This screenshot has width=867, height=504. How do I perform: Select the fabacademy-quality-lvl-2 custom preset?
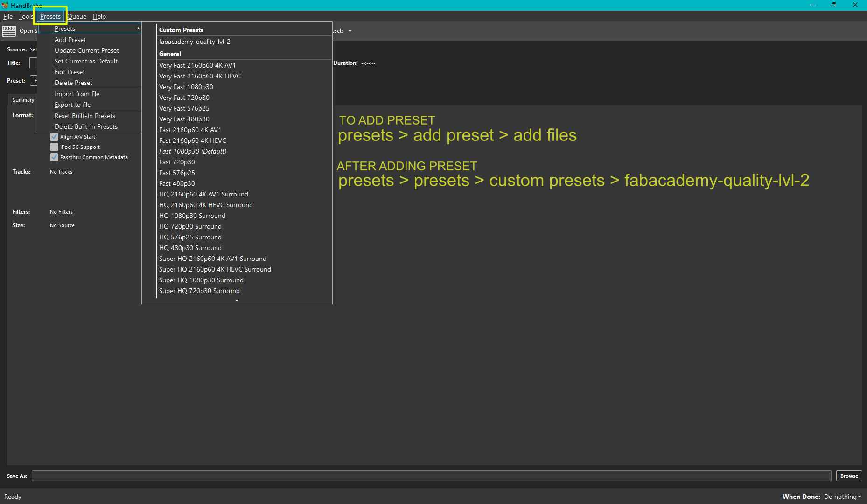tap(244, 42)
